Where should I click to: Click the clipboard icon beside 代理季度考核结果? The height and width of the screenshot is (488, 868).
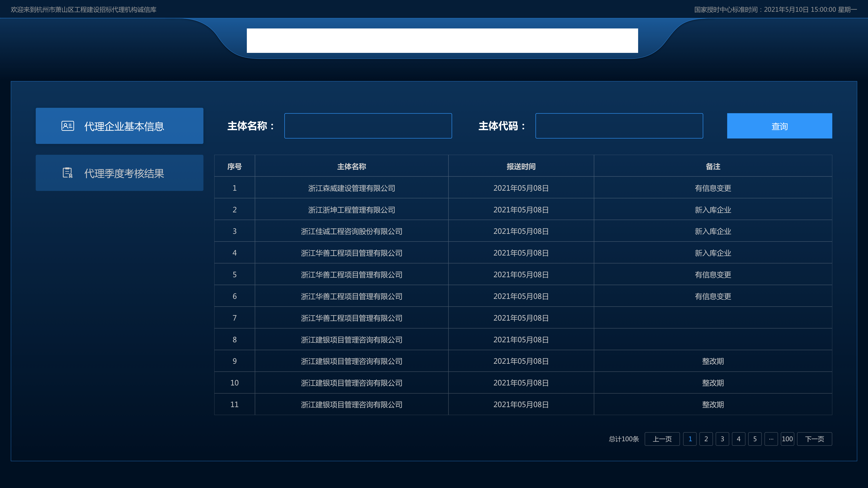67,173
